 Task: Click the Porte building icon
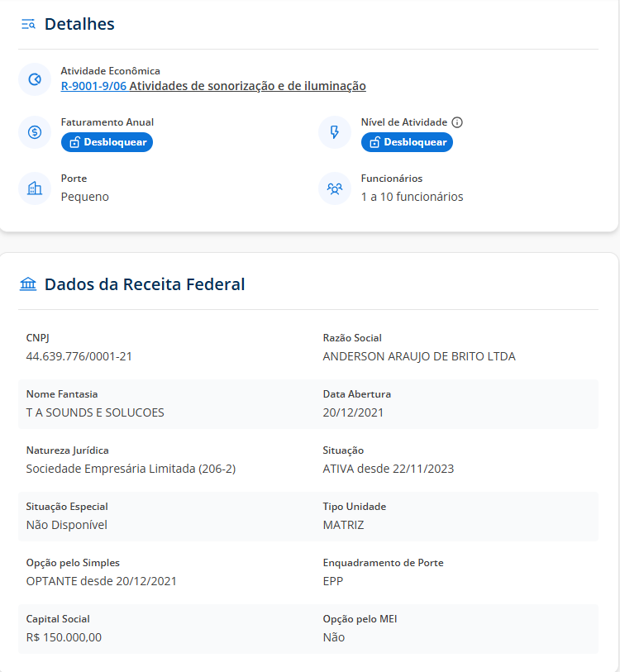(x=35, y=188)
